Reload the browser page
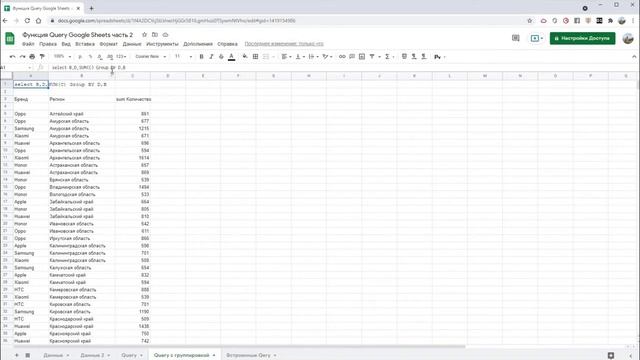 (27, 20)
